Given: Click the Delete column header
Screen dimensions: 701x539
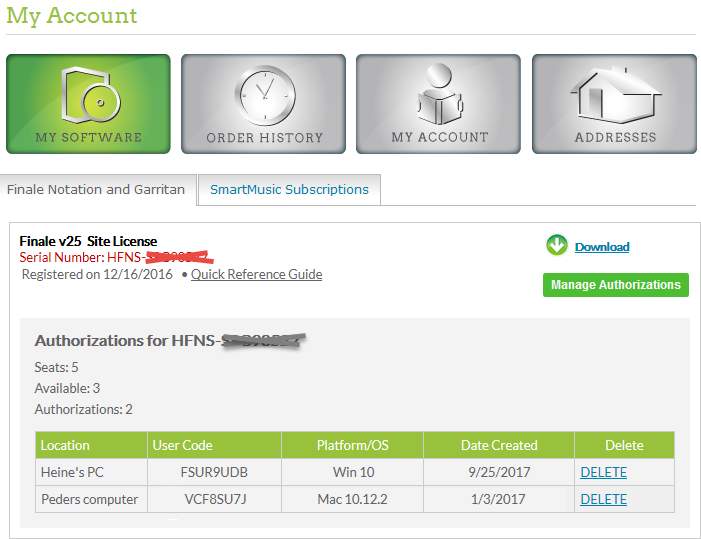Looking at the screenshot, I should [625, 445].
